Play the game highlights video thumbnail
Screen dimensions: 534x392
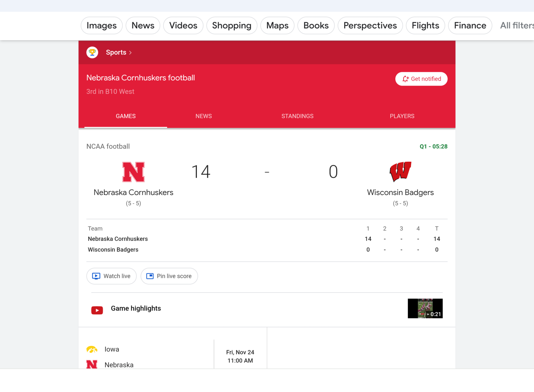tap(425, 308)
